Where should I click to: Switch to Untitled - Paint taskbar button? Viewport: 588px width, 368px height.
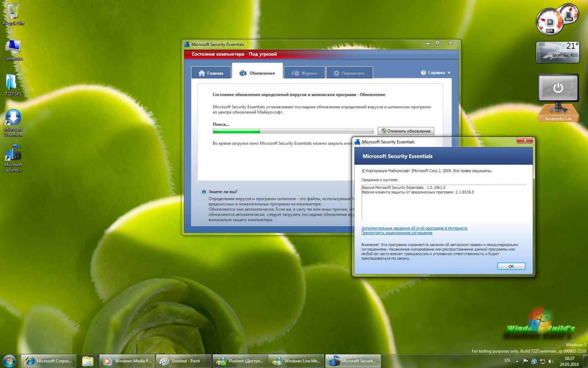[x=184, y=361]
